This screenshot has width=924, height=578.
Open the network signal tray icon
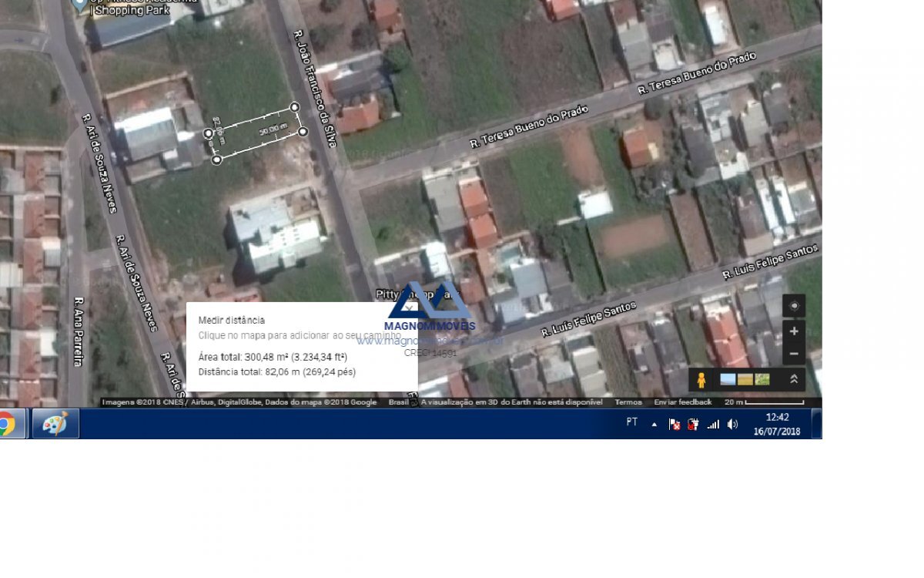pos(713,424)
